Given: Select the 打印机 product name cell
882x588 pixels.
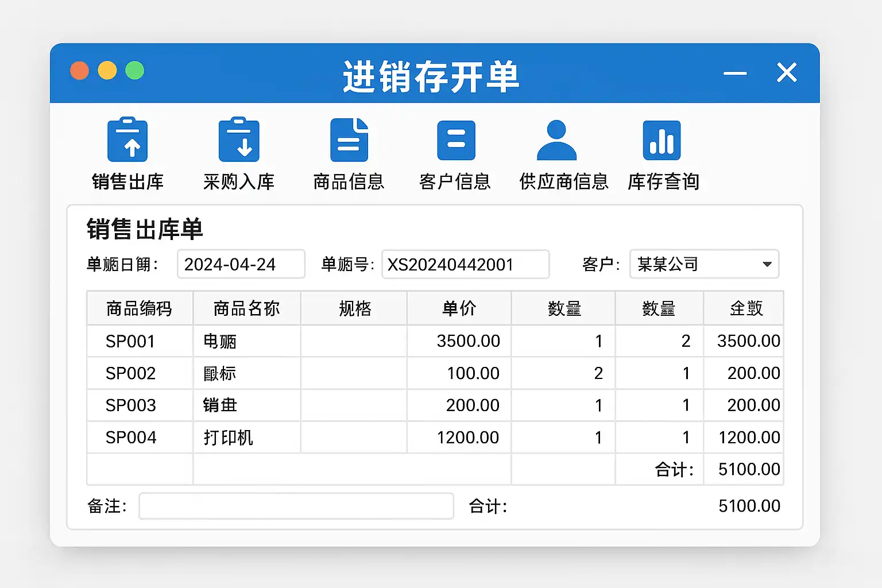Looking at the screenshot, I should tap(246, 438).
